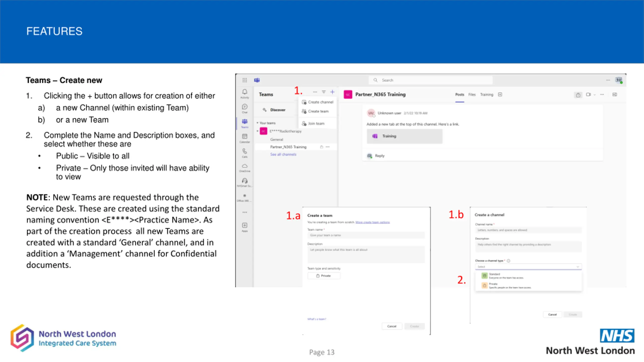Open the Calendar icon in sidebar

(x=245, y=138)
